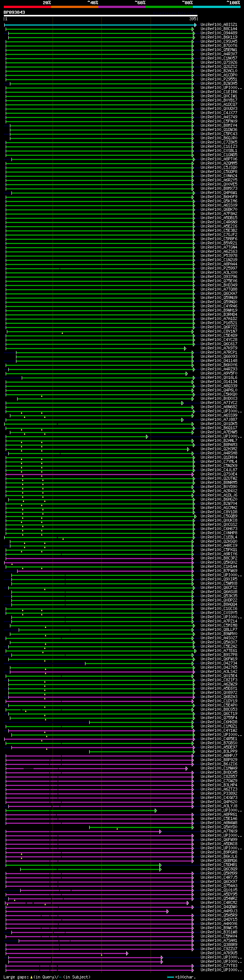Click the UniRef100_C6HKD8 label

pos(219,722)
